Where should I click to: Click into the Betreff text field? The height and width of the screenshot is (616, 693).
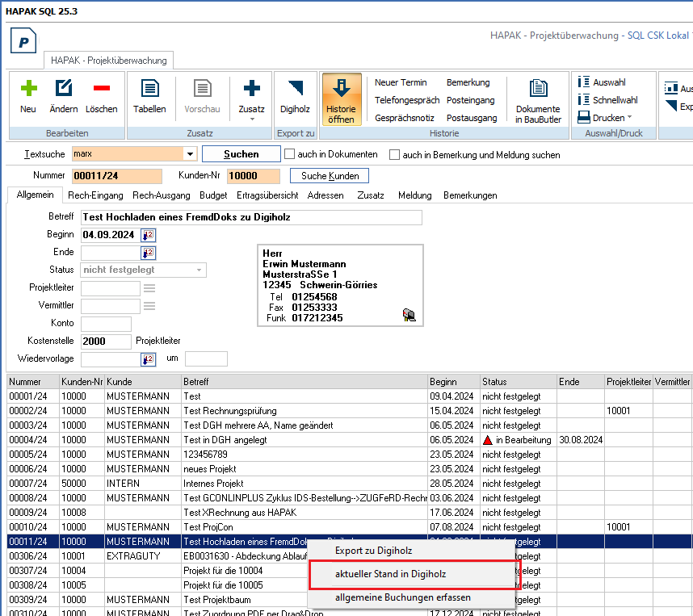(x=251, y=217)
